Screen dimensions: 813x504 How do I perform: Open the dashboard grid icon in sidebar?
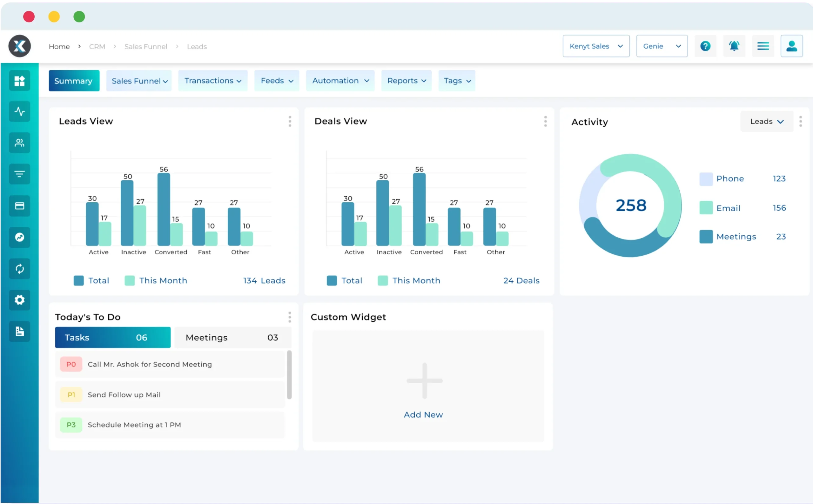[20, 81]
